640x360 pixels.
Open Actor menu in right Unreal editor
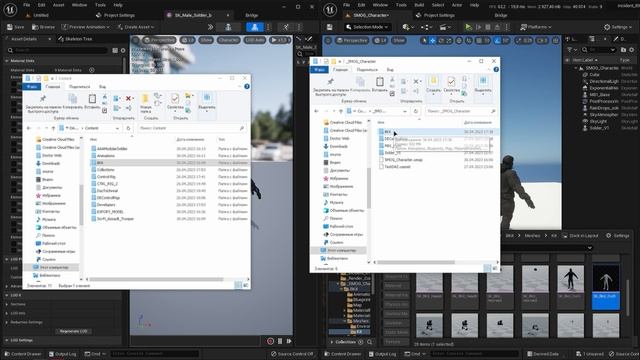click(457, 5)
